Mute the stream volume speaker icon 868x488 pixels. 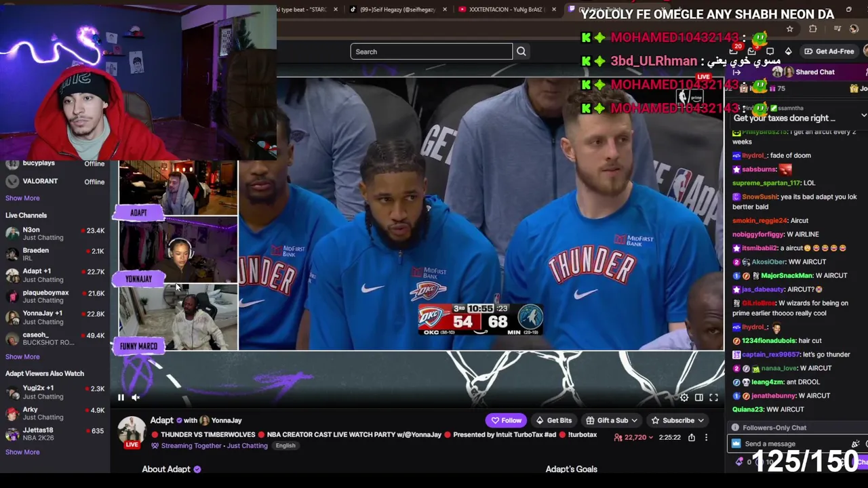pyautogui.click(x=135, y=398)
